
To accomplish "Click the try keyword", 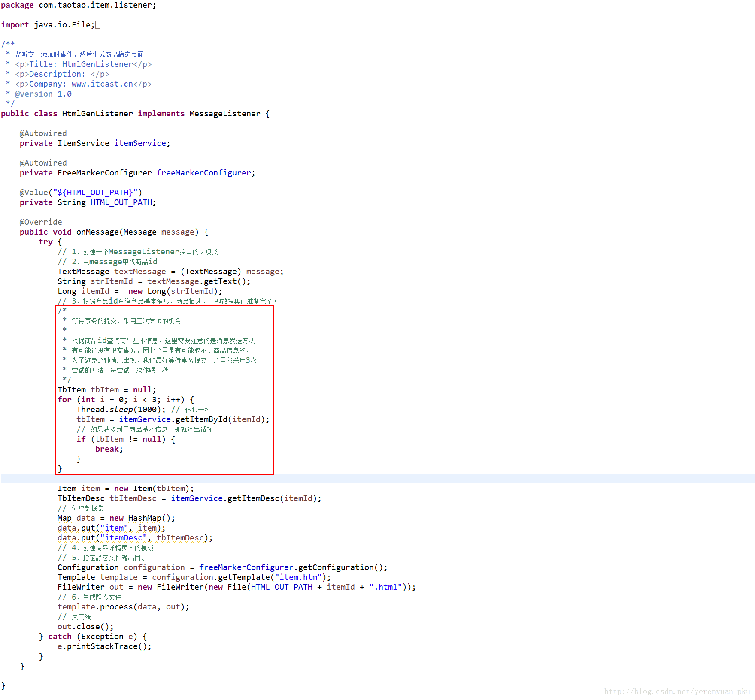I will coord(45,242).
